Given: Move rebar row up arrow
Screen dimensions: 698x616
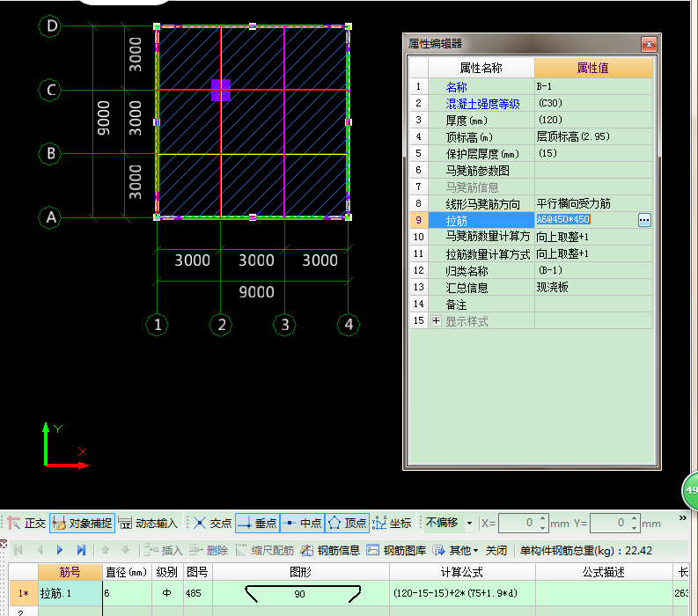Looking at the screenshot, I should [105, 550].
